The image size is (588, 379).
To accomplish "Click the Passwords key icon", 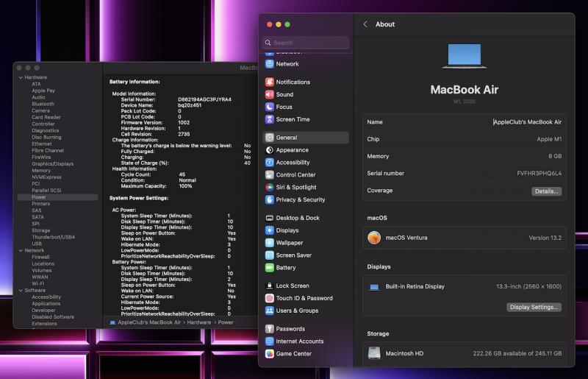I will (269, 329).
